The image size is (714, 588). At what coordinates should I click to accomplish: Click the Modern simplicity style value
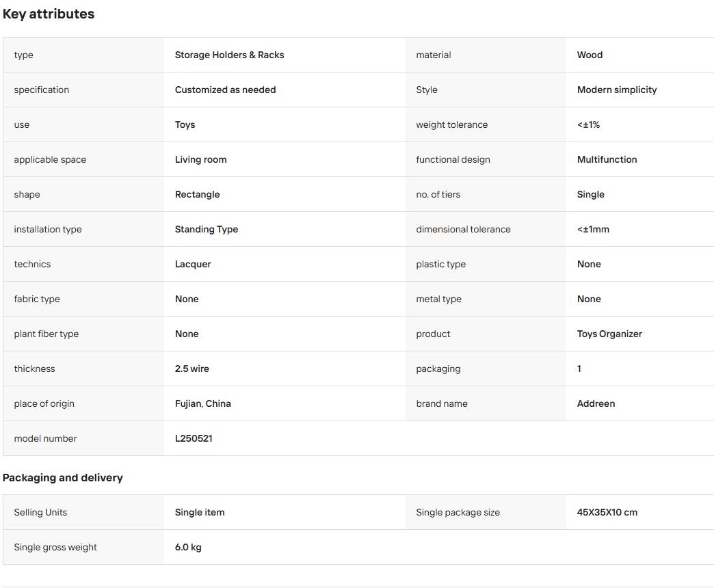[x=617, y=90]
